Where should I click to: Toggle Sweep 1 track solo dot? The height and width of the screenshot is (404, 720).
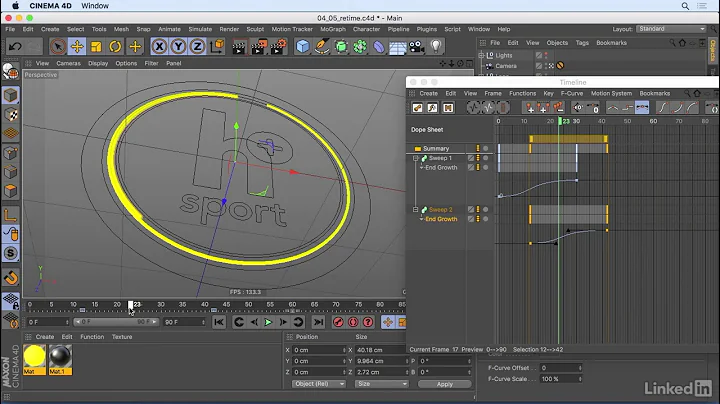(485, 158)
